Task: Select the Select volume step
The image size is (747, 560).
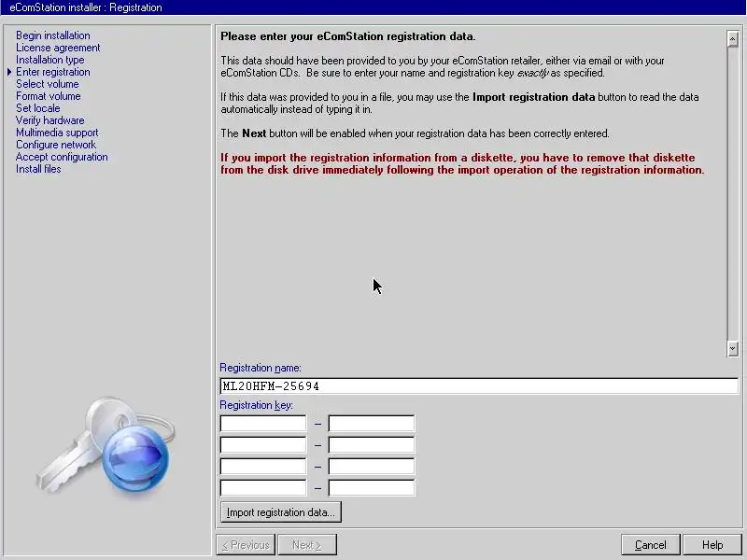Action: click(48, 84)
